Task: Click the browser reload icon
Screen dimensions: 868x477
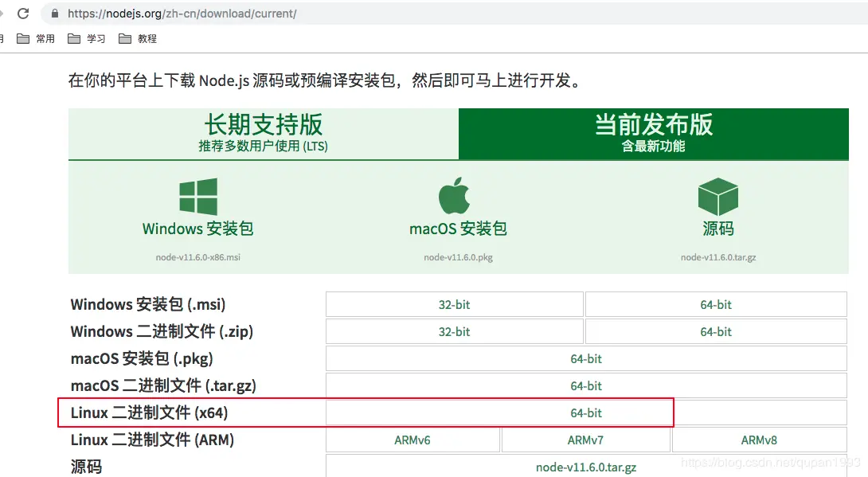Action: point(23,14)
